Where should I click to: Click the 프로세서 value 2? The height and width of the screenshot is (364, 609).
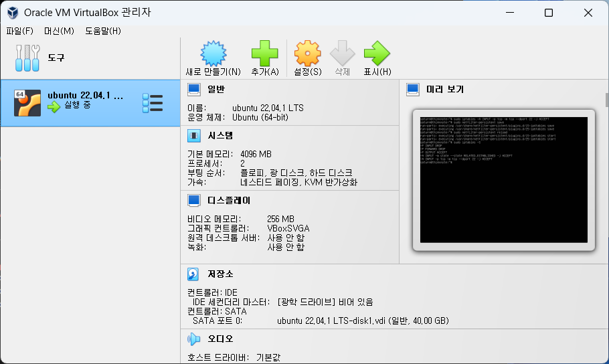242,163
